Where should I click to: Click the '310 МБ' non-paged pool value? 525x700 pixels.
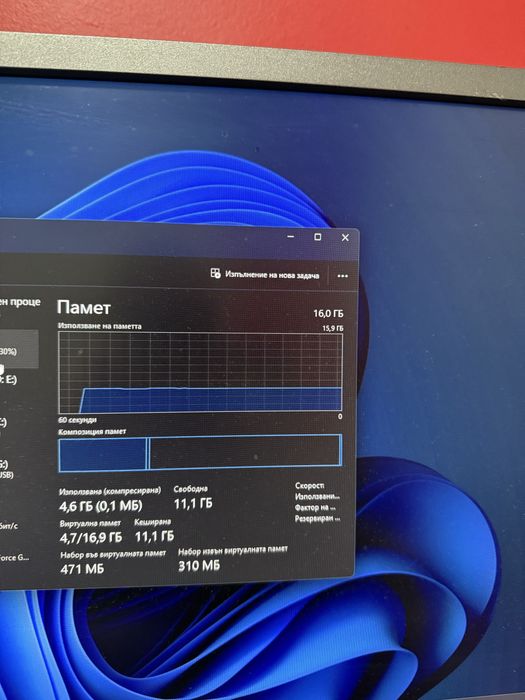[x=199, y=566]
